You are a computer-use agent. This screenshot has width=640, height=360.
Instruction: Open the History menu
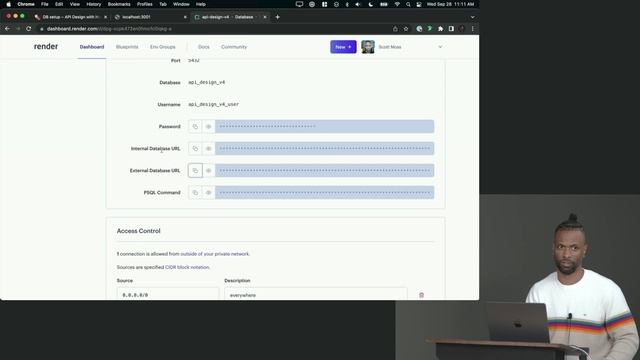[x=93, y=4]
